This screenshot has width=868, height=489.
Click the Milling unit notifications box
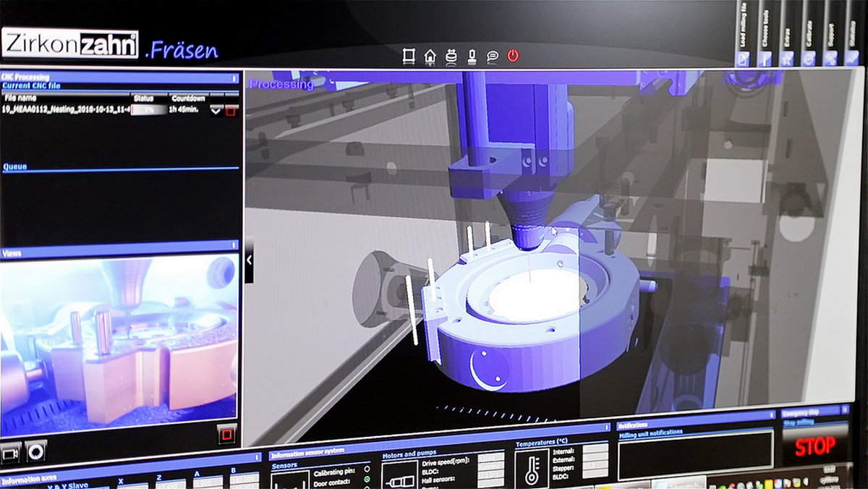tap(695, 454)
